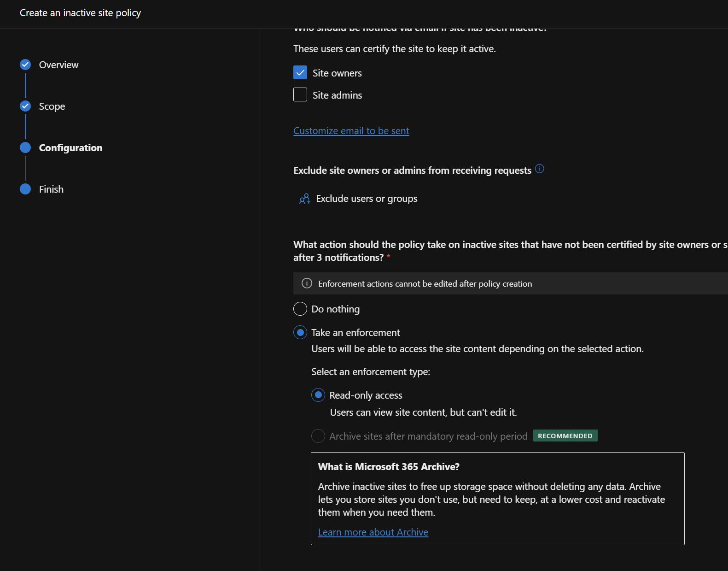Click the Finish step circle icon
728x571 pixels.
(25, 189)
